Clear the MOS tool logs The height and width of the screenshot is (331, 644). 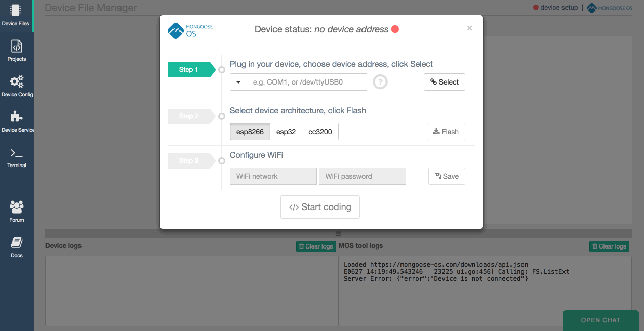(609, 246)
